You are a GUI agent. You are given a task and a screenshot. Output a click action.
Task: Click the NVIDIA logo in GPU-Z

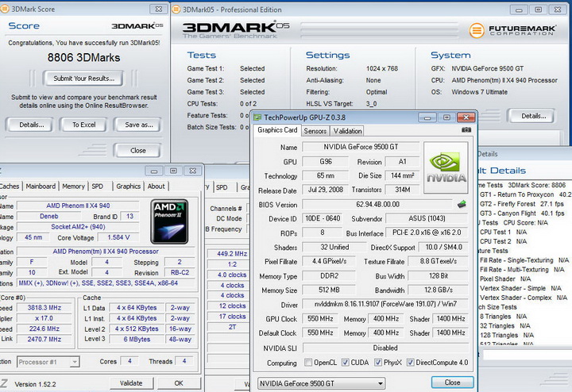(446, 167)
